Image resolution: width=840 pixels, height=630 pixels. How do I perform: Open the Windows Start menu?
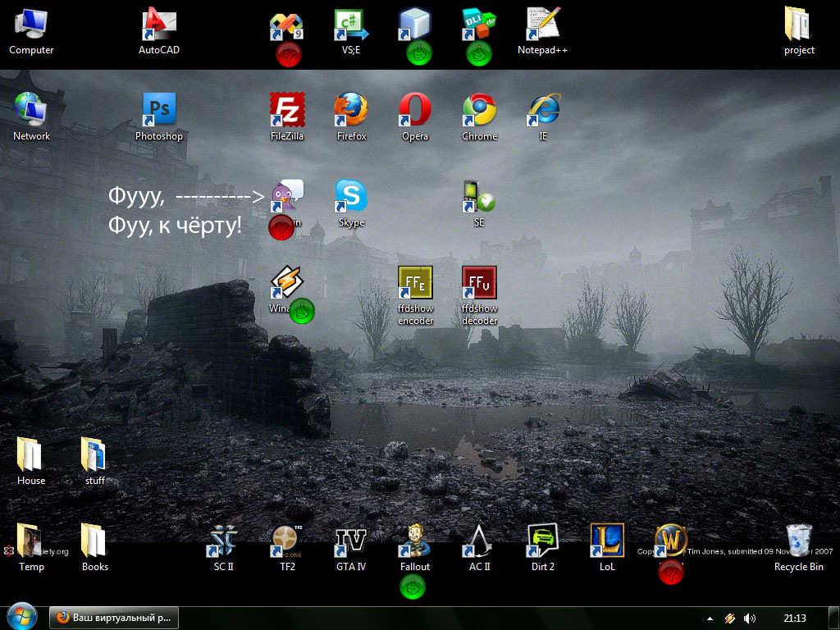coord(21,617)
